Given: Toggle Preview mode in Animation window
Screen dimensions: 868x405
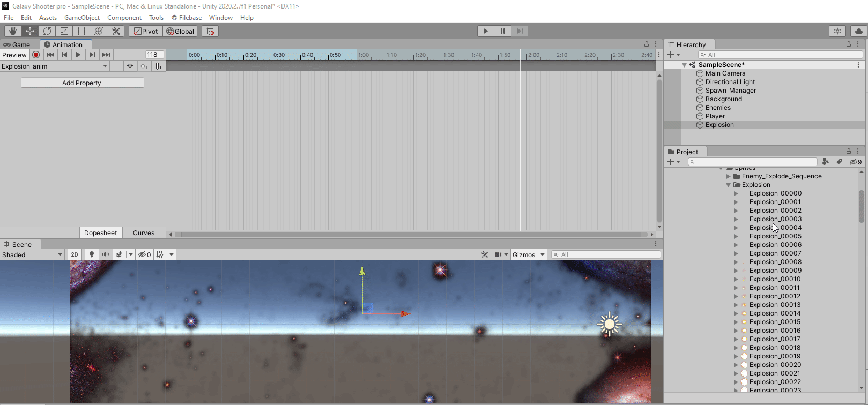Looking at the screenshot, I should click(x=14, y=55).
